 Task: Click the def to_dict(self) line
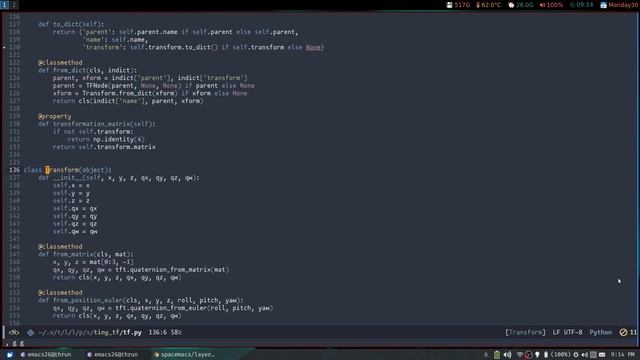click(x=71, y=24)
